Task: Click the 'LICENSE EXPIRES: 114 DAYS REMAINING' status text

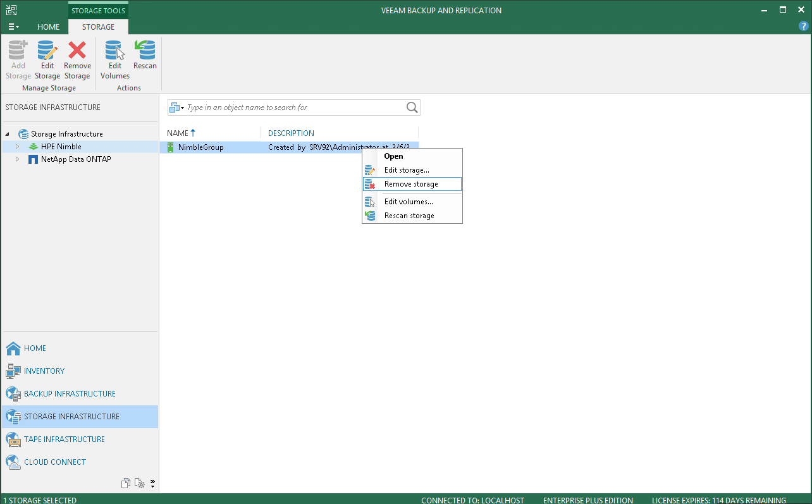Action: pyautogui.click(x=719, y=500)
